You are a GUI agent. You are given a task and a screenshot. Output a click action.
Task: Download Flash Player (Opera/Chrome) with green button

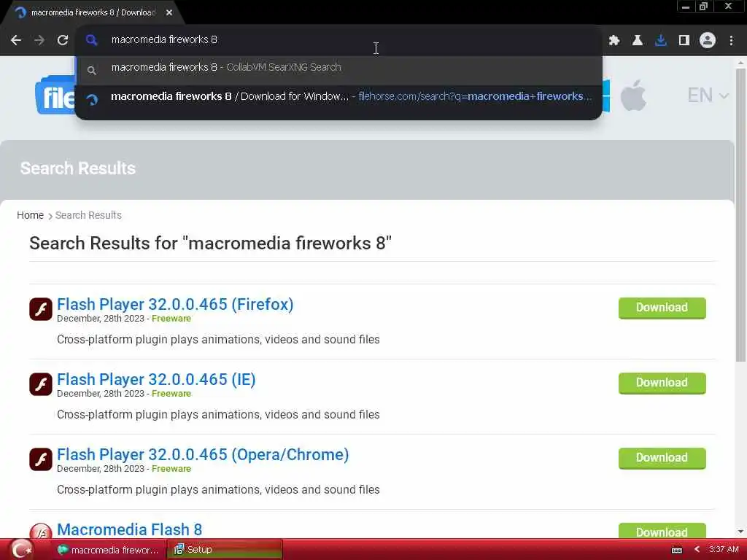(x=662, y=458)
